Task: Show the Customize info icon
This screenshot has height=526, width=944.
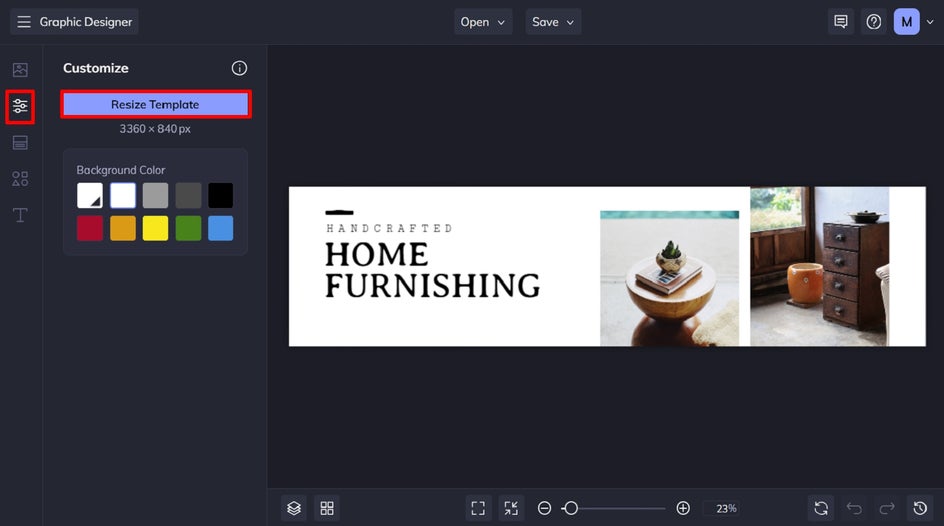Action: [x=239, y=68]
